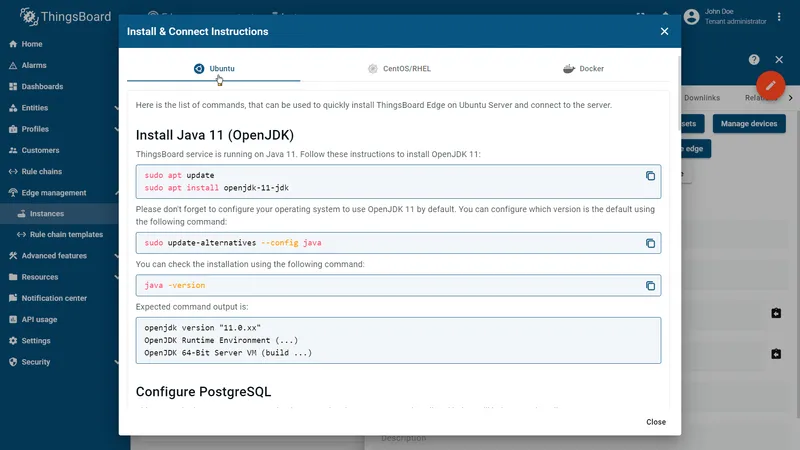Click the Close text button
Viewport: 800px width, 450px height.
click(656, 422)
